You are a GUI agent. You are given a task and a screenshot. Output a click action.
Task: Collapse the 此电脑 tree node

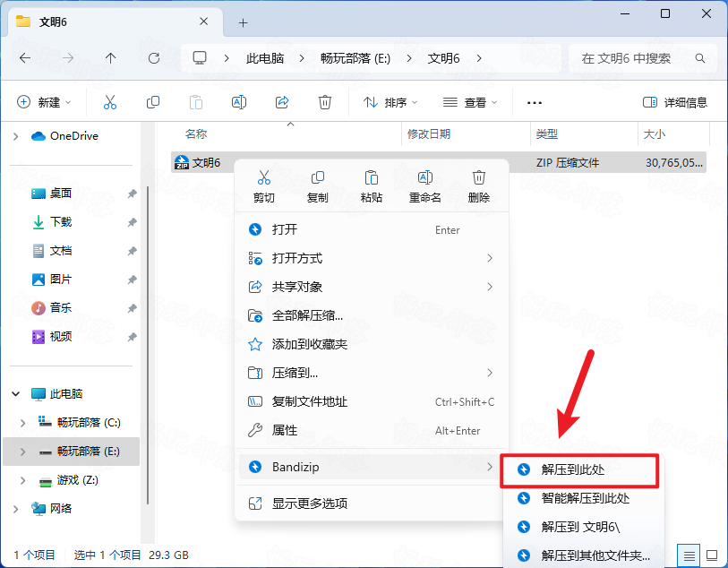[16, 394]
